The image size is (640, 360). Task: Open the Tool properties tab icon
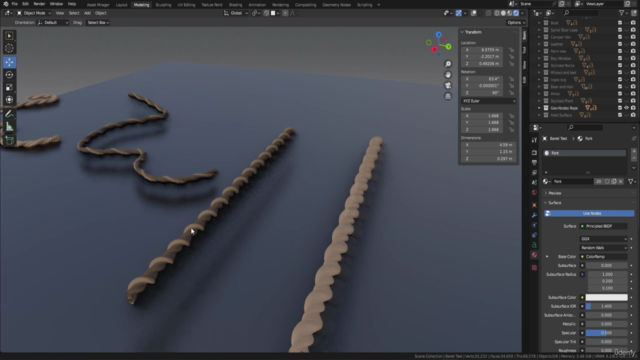coord(534,140)
